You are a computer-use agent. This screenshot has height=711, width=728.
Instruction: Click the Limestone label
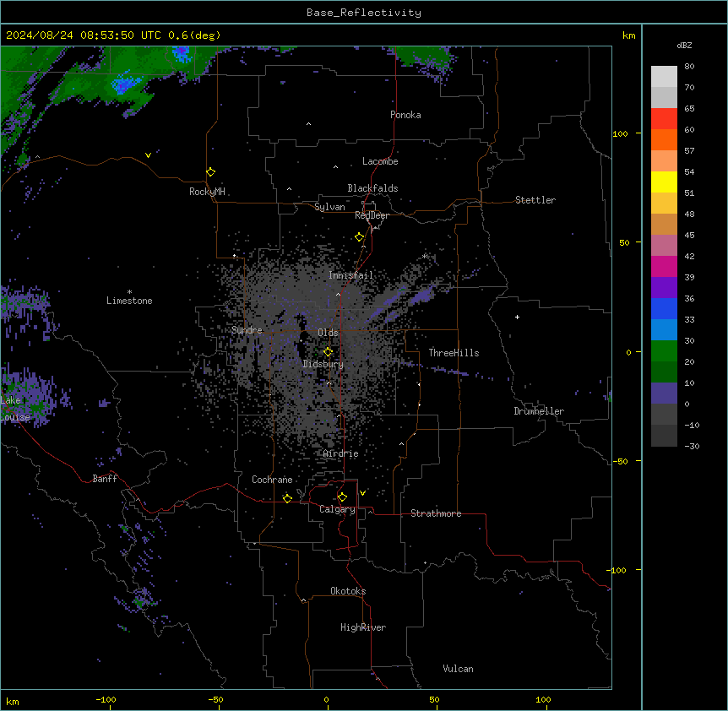coord(129,301)
